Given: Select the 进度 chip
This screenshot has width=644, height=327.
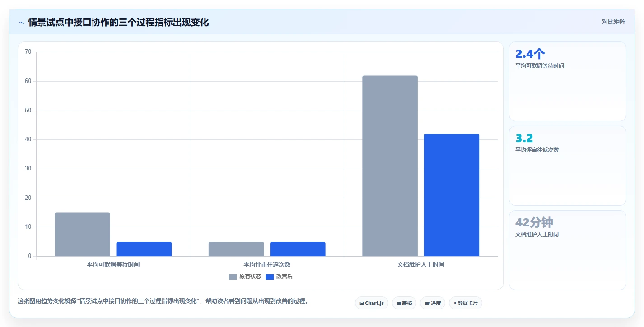Looking at the screenshot, I should [433, 303].
